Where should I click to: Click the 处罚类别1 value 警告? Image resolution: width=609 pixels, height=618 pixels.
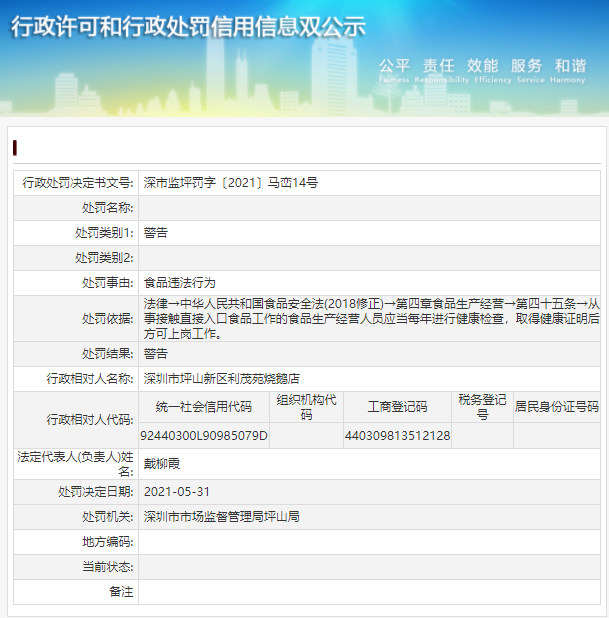[x=156, y=233]
